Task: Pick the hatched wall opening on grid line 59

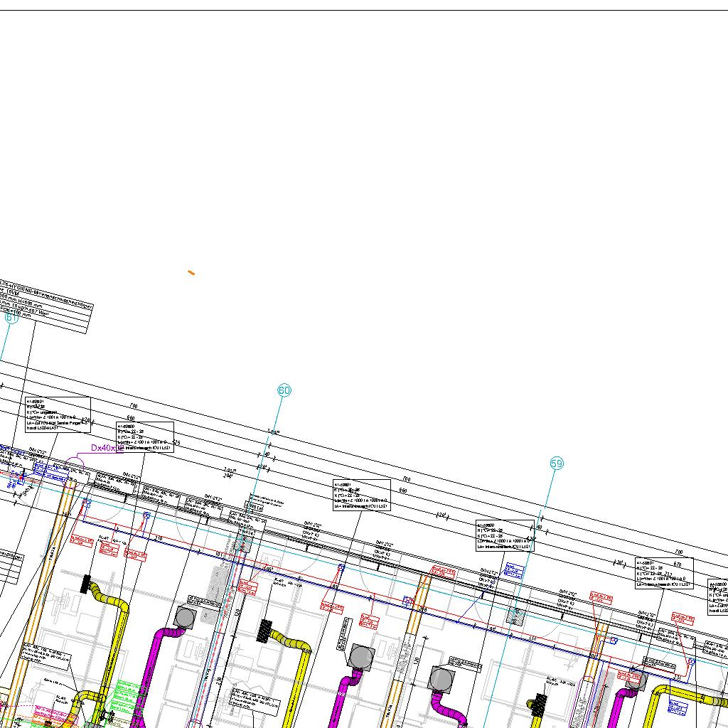Action: tap(515, 616)
